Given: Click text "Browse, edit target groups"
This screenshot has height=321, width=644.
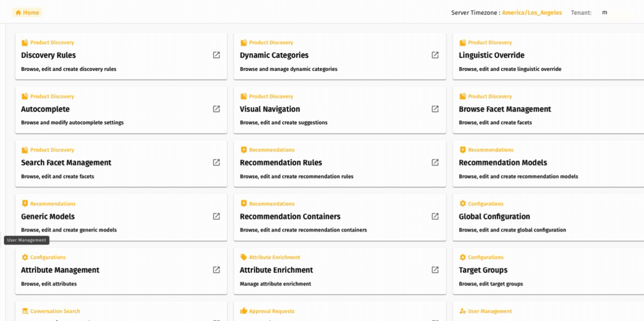Looking at the screenshot, I should [x=491, y=284].
